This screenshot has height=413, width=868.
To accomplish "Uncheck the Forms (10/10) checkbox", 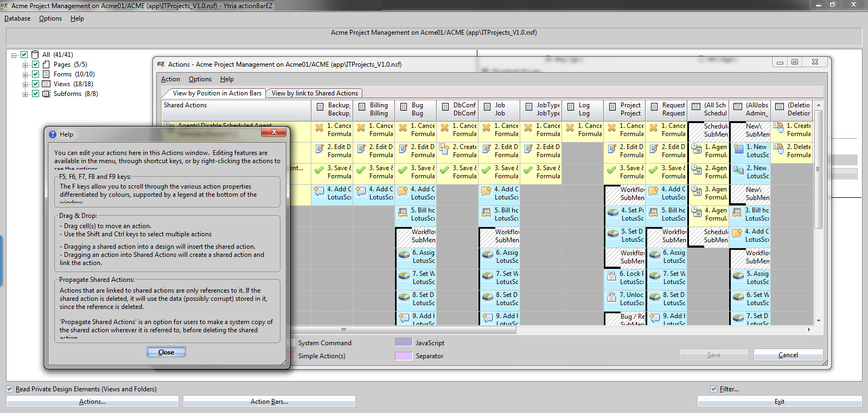I will point(35,74).
